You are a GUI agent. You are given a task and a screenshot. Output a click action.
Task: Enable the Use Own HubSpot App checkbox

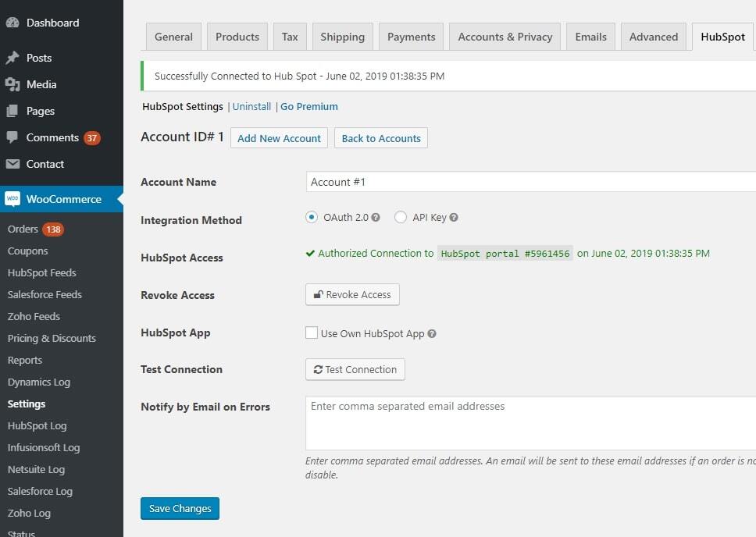click(x=312, y=333)
